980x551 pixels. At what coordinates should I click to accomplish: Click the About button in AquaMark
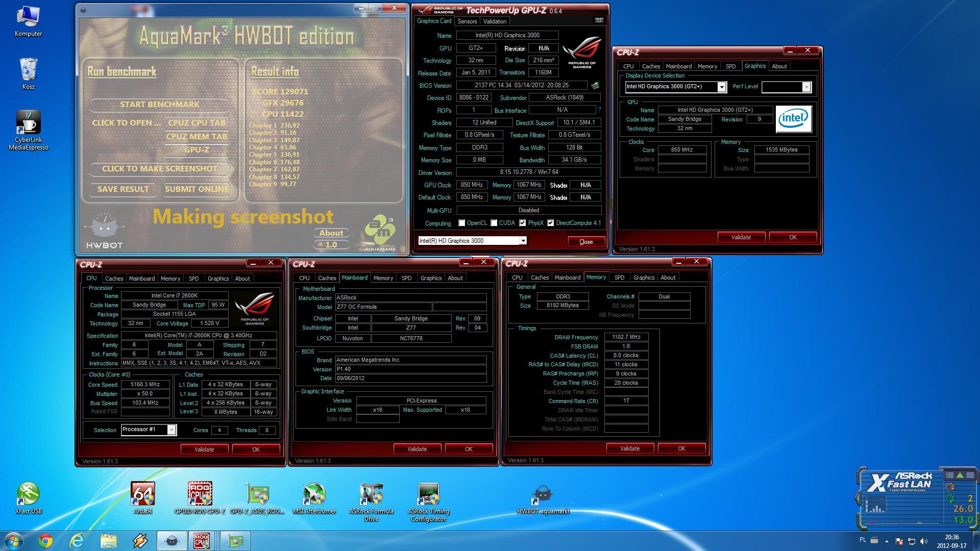[331, 233]
